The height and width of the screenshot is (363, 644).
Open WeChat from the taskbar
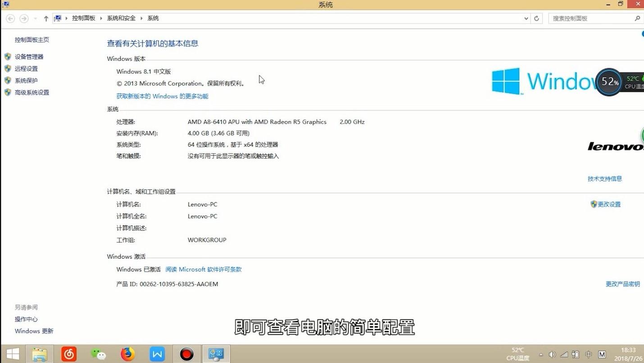[x=98, y=354]
